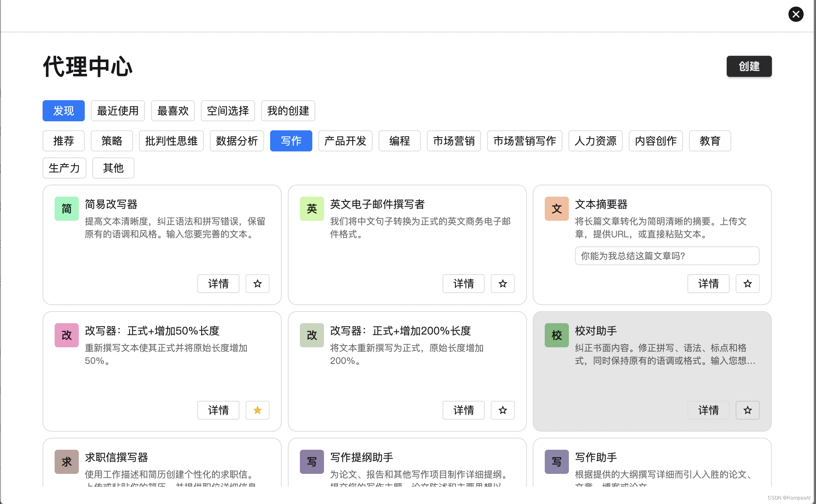The width and height of the screenshot is (816, 504).
Task: Switch to 最近使用 tab
Action: click(x=118, y=111)
